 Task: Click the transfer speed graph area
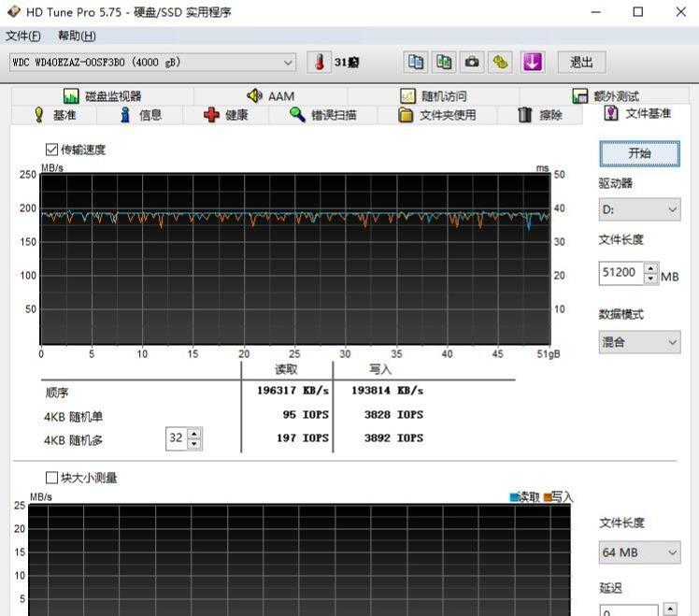[295, 259]
